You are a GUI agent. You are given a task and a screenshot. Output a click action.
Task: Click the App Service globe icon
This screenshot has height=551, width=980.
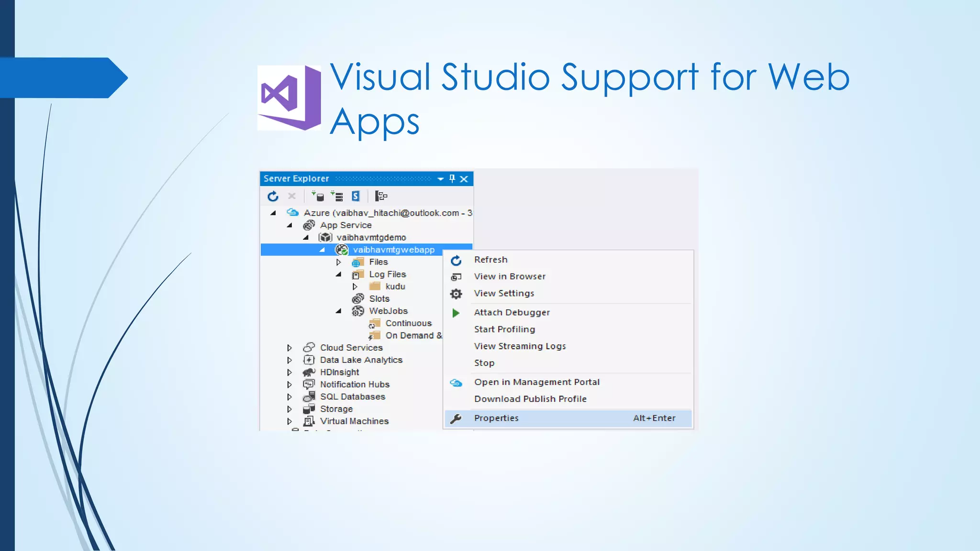[x=309, y=225]
